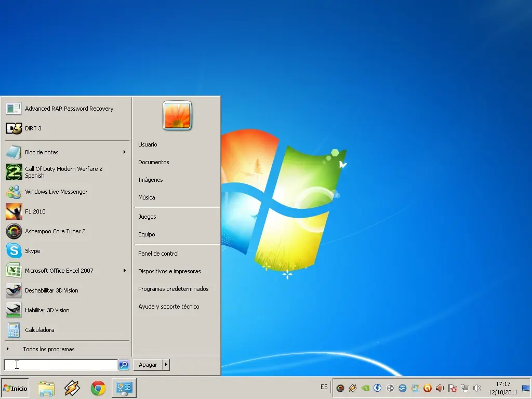Open Winamp from the taskbar
The width and height of the screenshot is (532, 399).
click(x=72, y=389)
